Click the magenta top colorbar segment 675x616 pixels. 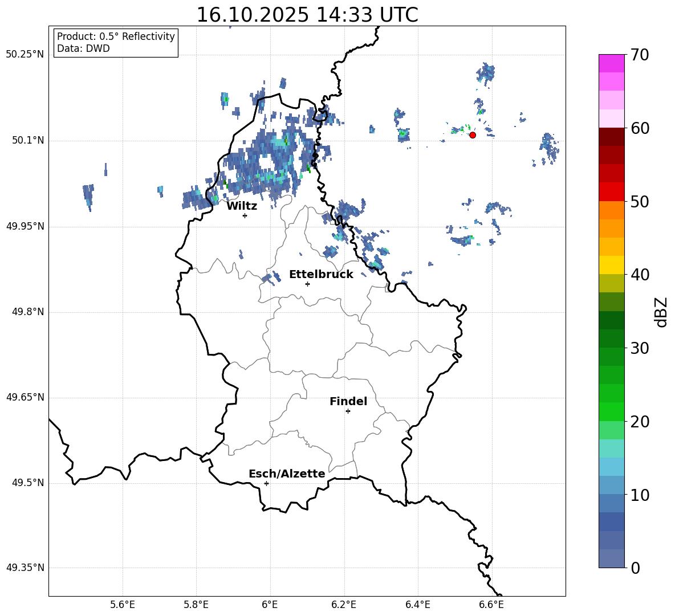611,63
